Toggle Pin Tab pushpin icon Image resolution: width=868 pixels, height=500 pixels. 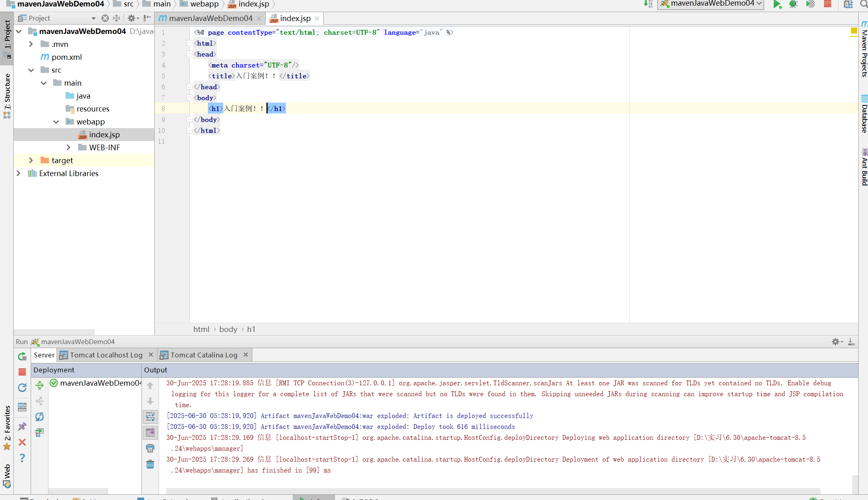click(x=22, y=426)
